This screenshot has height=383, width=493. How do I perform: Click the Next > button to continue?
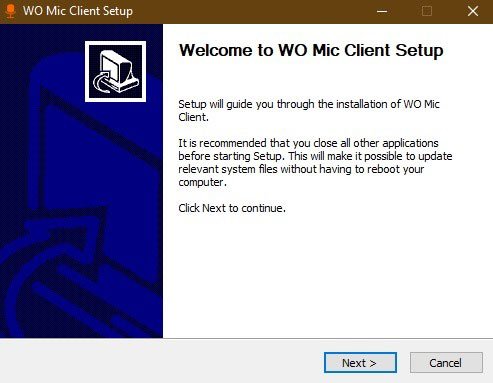click(360, 362)
